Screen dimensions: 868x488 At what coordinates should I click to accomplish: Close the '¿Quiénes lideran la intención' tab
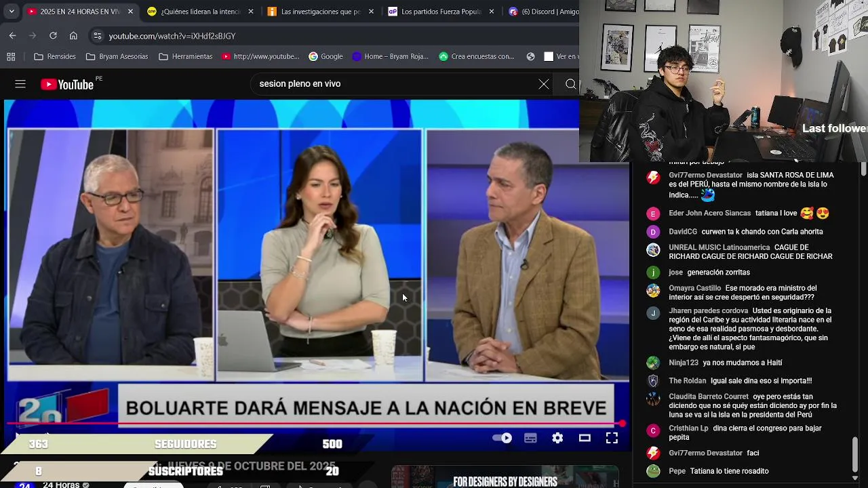251,12
